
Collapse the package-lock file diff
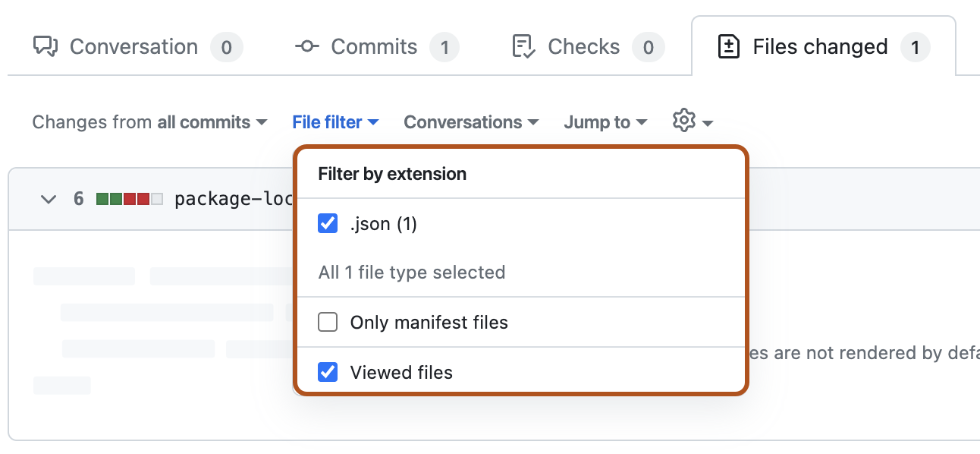pyautogui.click(x=48, y=198)
